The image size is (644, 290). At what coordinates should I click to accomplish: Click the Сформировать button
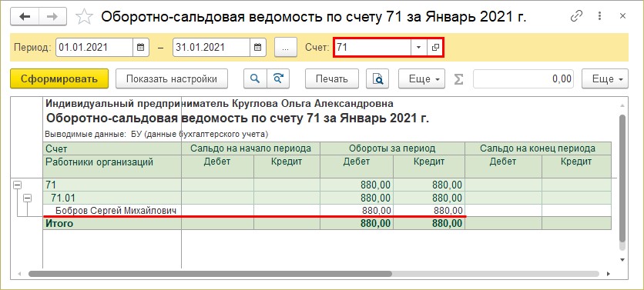59,78
